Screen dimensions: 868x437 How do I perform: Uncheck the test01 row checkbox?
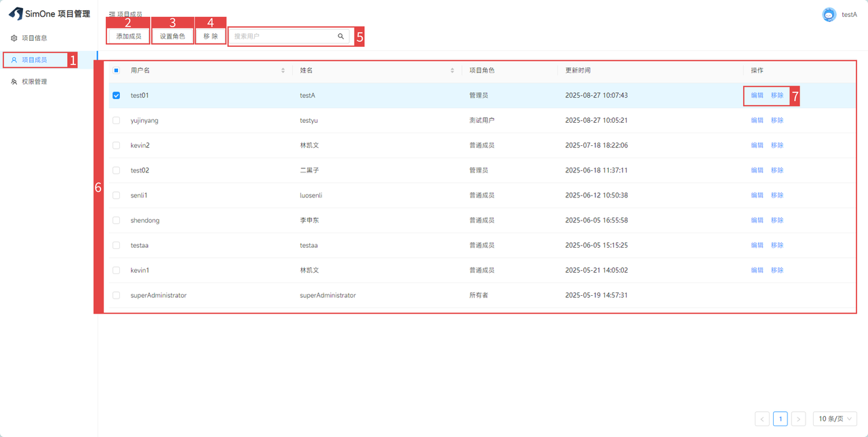116,96
